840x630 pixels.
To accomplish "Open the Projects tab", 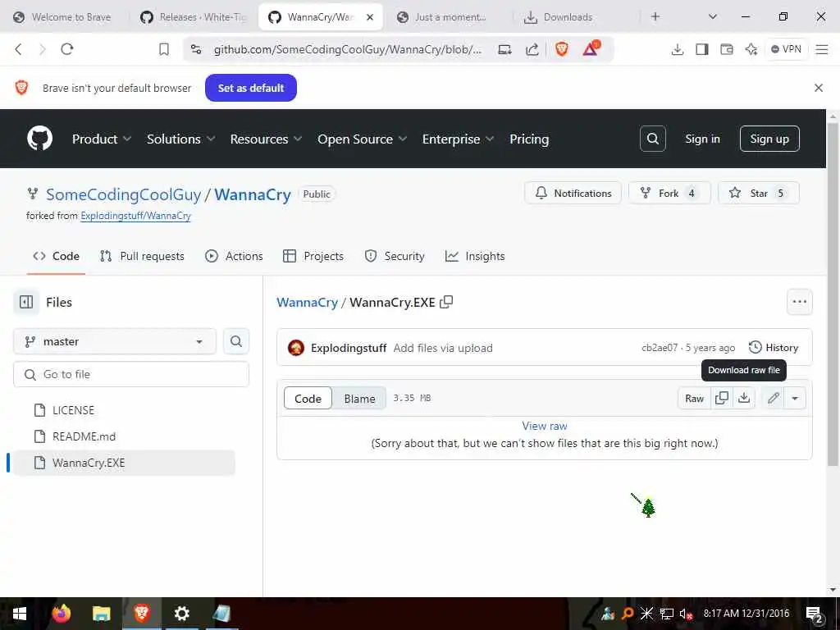I will (313, 256).
